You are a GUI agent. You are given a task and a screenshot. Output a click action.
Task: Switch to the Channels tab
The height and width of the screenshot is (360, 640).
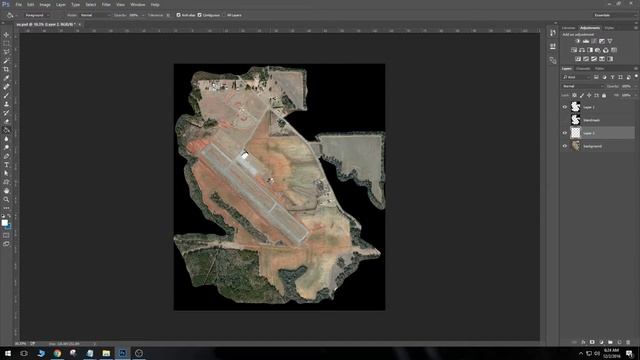tap(583, 69)
